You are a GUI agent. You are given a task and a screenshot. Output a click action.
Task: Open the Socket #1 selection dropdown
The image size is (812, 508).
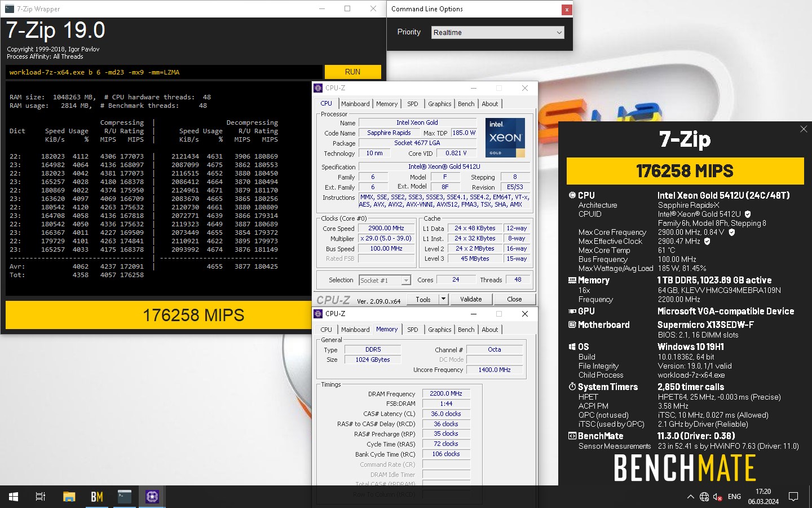point(385,280)
